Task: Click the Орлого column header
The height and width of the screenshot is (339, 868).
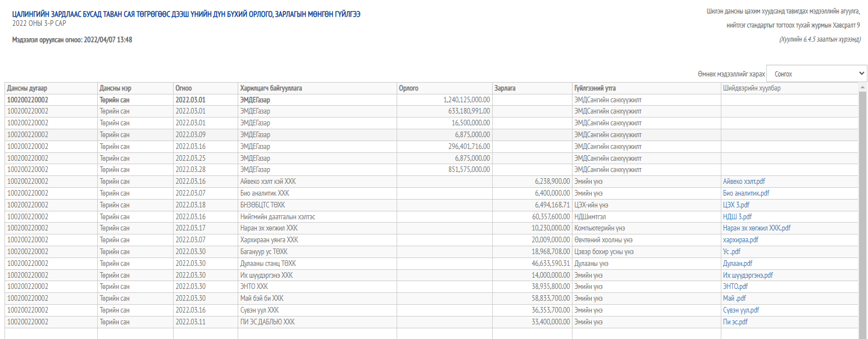Action: (x=408, y=88)
